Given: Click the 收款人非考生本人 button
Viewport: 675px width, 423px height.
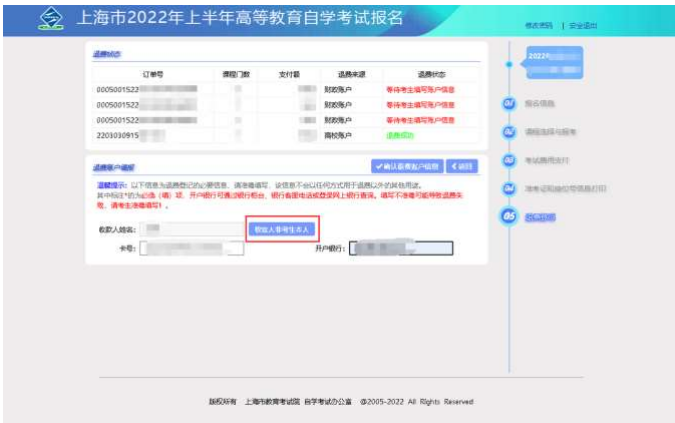Looking at the screenshot, I should click(x=282, y=229).
